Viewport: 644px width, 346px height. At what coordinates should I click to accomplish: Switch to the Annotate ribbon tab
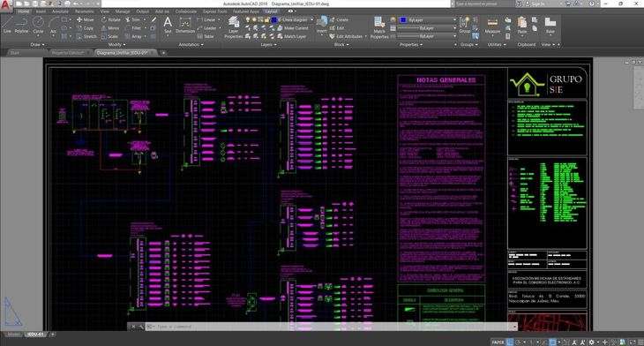tap(60, 11)
